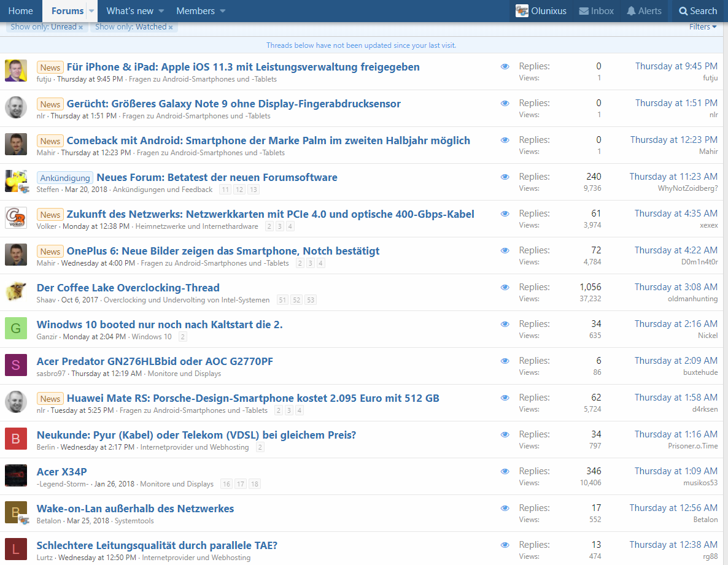Toggle watch eye on Neues Forum thread
The height and width of the screenshot is (565, 728).
tap(505, 177)
